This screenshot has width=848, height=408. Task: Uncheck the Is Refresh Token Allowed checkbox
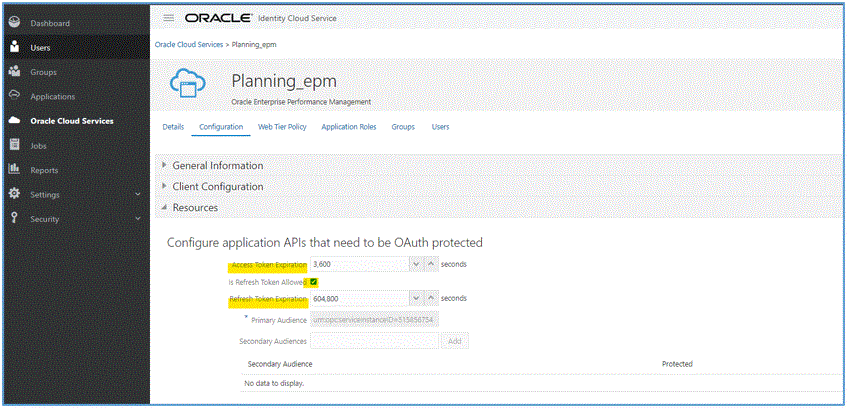313,282
